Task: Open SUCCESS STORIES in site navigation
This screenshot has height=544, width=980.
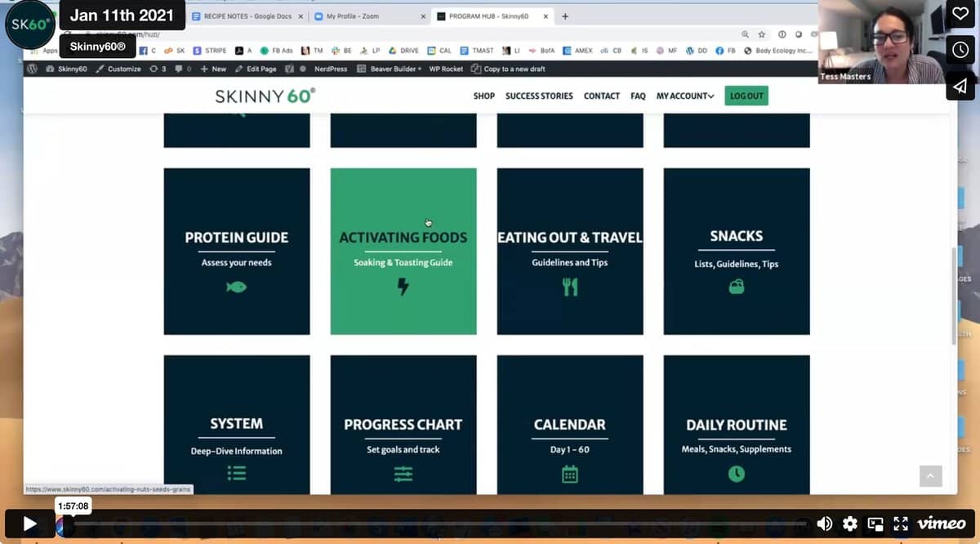Action: click(x=539, y=96)
